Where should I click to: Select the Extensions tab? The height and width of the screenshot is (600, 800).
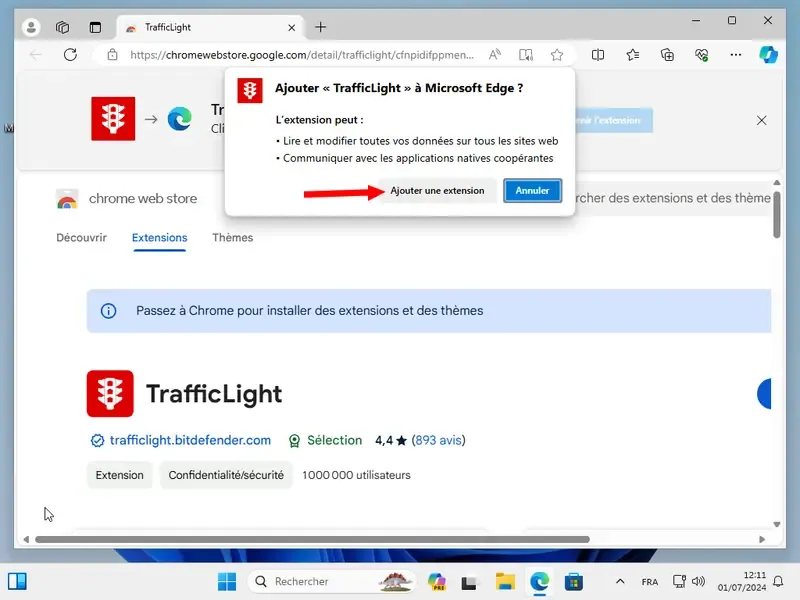[160, 238]
